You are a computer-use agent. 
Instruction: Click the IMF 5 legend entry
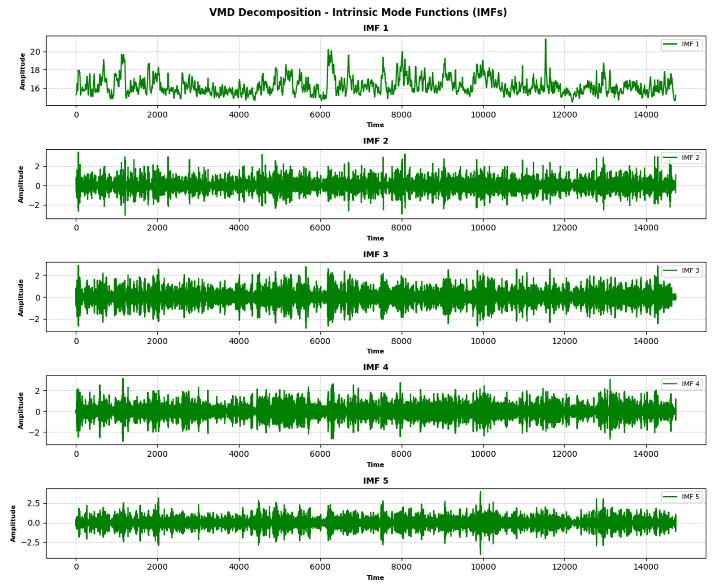click(x=682, y=497)
